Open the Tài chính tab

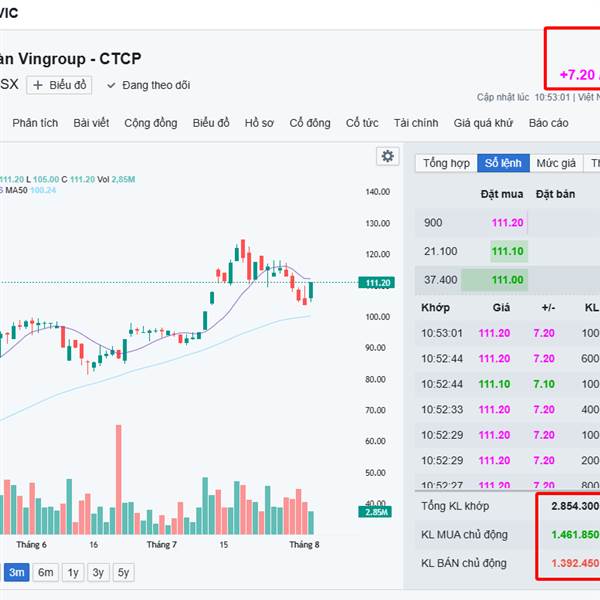point(416,123)
